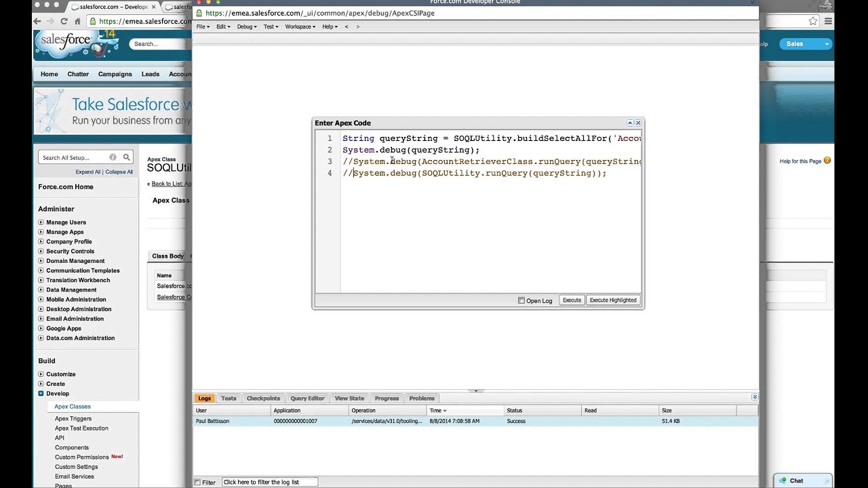Viewport: 868px width, 488px height.
Task: Open the Sales app switcher dropdown
Action: [x=805, y=43]
